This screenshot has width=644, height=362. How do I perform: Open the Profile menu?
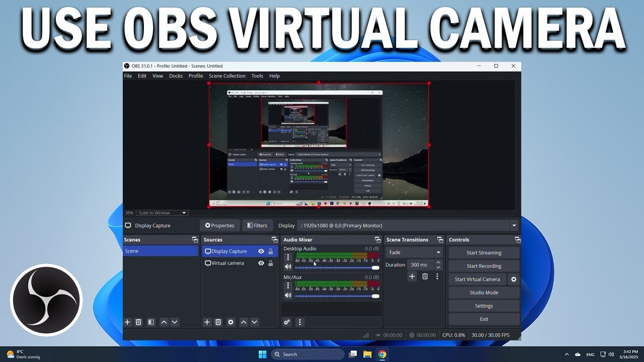[x=196, y=76]
